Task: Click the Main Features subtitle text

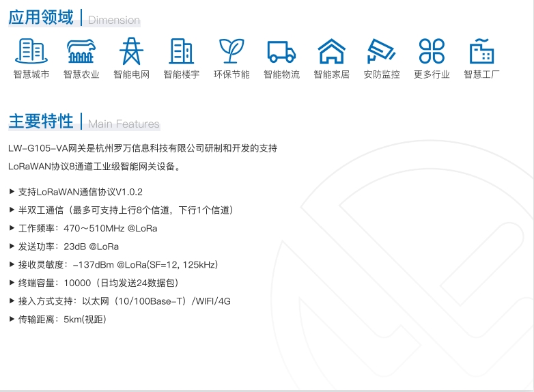Action: click(124, 124)
